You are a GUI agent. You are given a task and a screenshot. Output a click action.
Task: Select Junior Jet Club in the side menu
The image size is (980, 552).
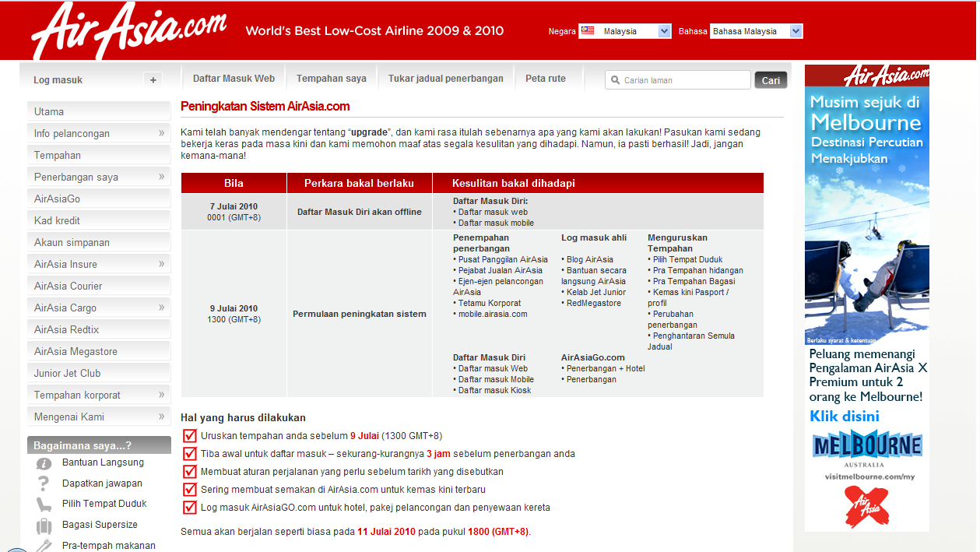99,373
